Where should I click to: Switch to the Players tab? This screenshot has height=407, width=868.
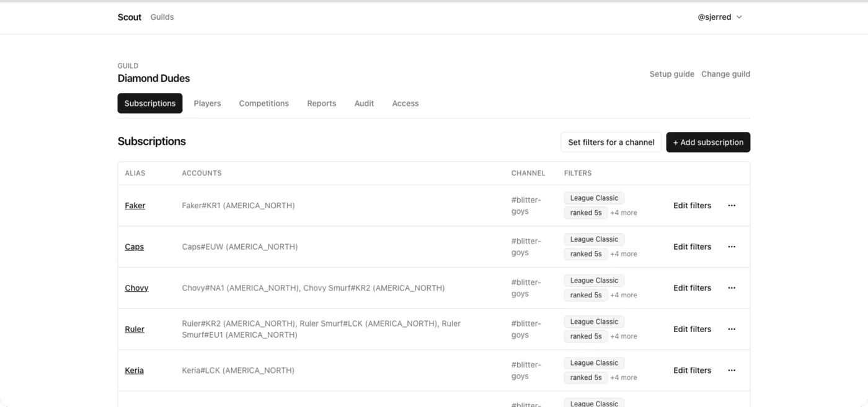[207, 103]
